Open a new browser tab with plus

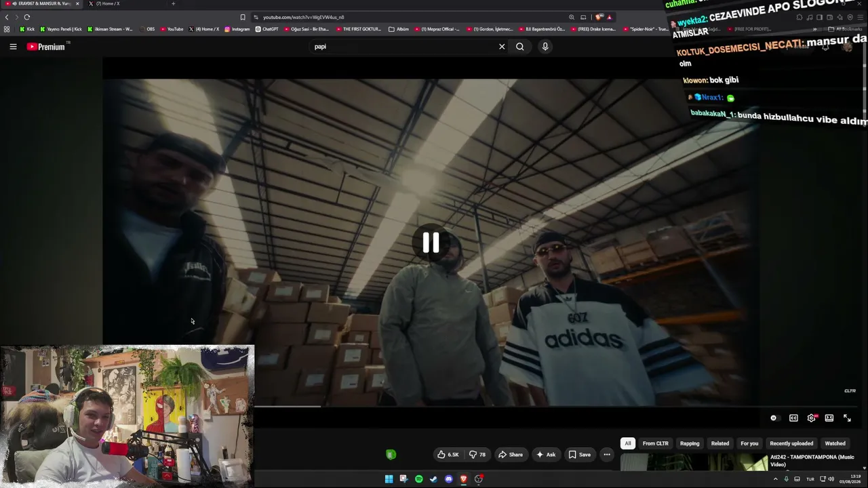tap(173, 3)
